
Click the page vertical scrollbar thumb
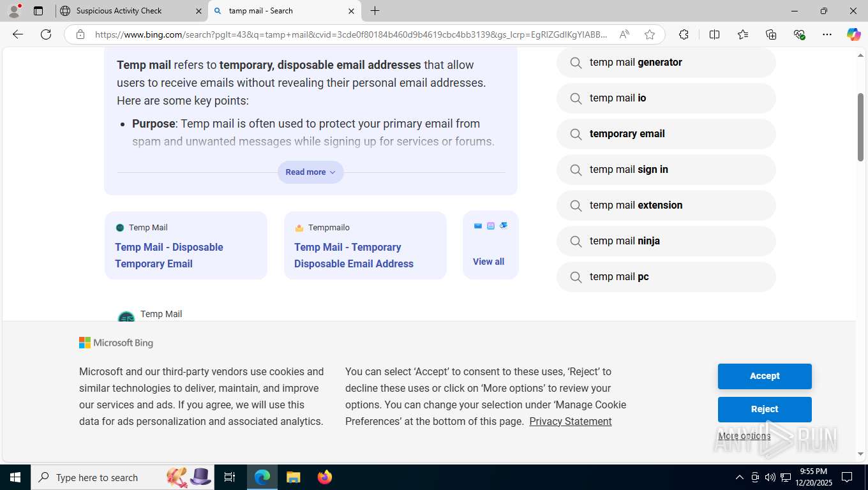click(860, 127)
